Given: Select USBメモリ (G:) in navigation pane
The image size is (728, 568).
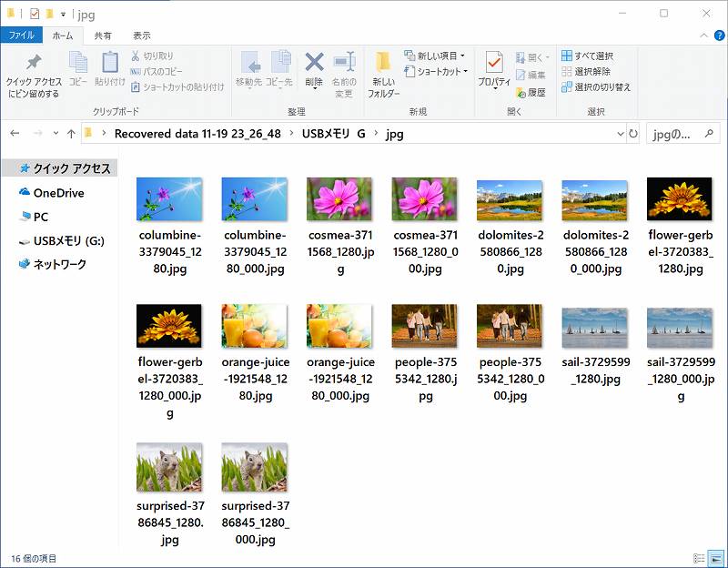Looking at the screenshot, I should click(68, 241).
